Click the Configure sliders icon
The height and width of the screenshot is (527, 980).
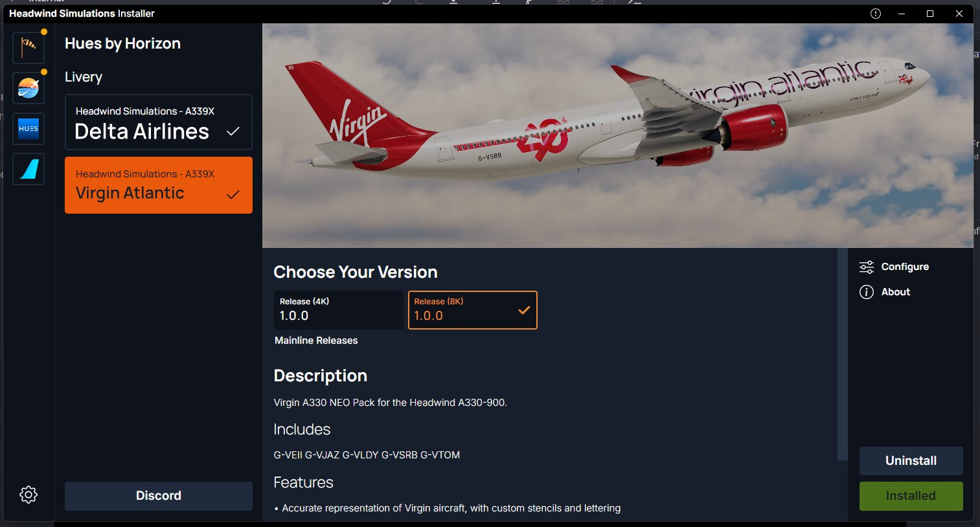(x=867, y=267)
